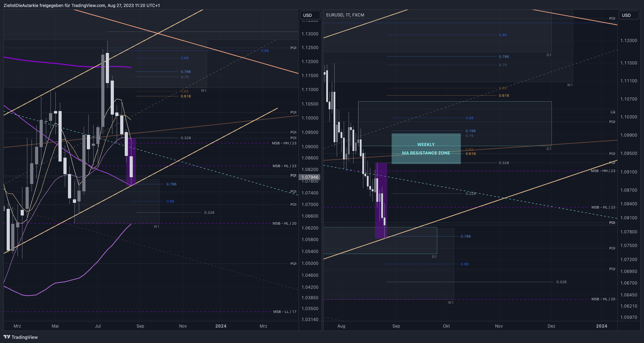The height and width of the screenshot is (343, 644).
Task: Click MSB - HL / 20 label on left chart
Action: (x=285, y=223)
